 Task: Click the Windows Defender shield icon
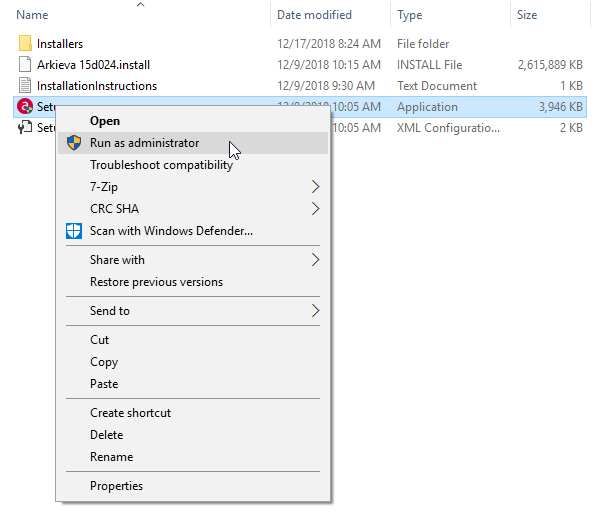click(74, 231)
